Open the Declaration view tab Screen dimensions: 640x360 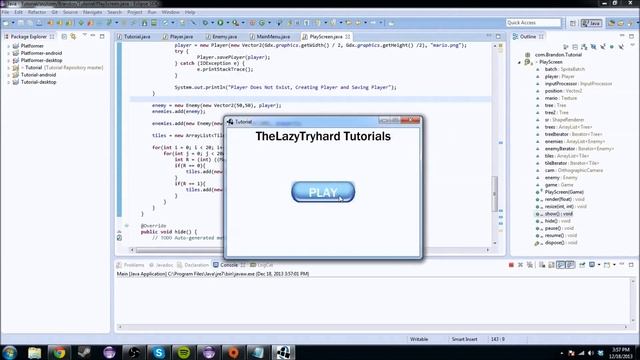(193, 265)
